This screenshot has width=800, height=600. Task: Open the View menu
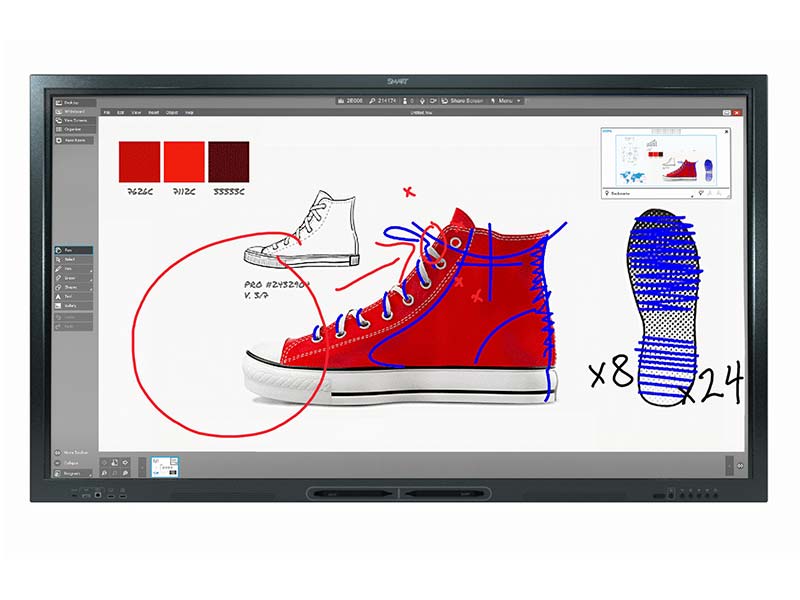[x=136, y=112]
